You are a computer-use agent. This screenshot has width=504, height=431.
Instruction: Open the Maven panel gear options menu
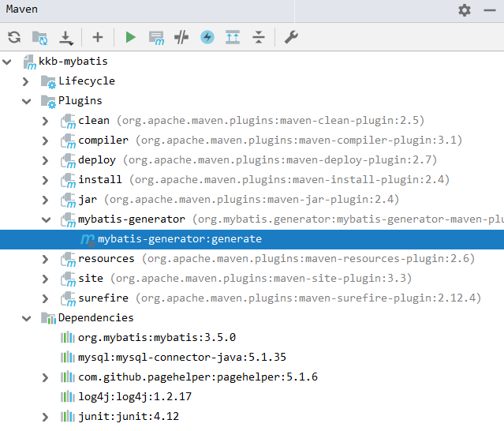[465, 10]
